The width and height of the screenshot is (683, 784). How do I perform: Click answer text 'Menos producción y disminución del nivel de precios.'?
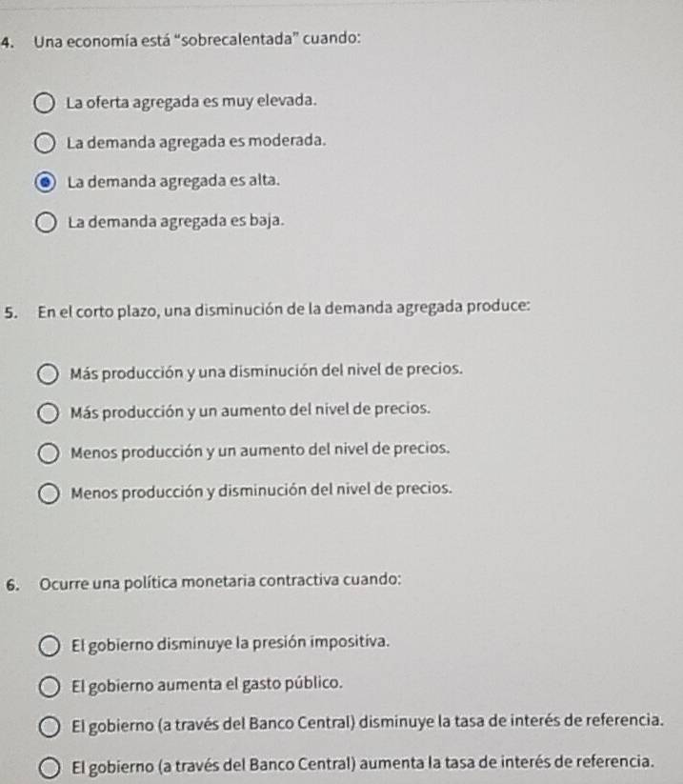click(260, 489)
